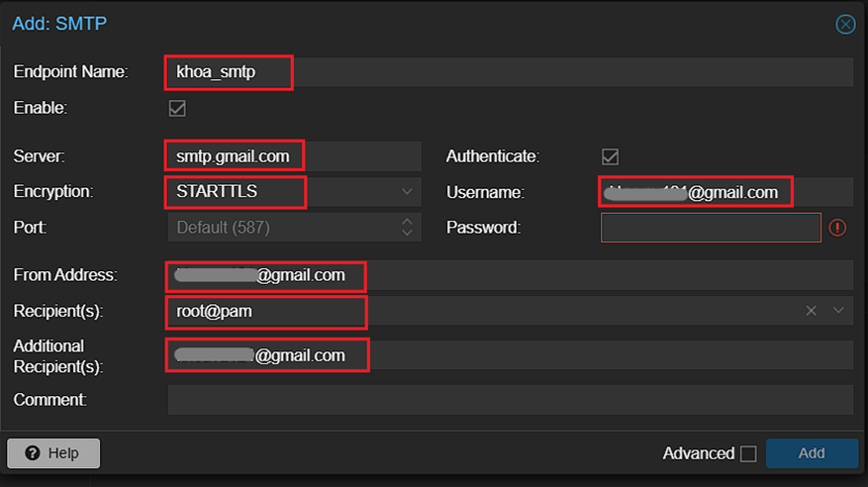Click the Port field showing Default (587)
The width and height of the screenshot is (868, 487).
282,227
